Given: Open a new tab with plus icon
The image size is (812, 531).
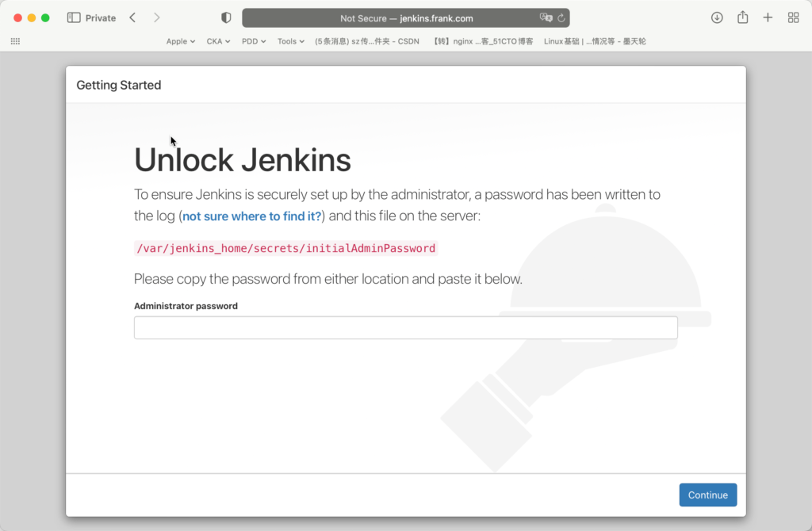Looking at the screenshot, I should [768, 17].
